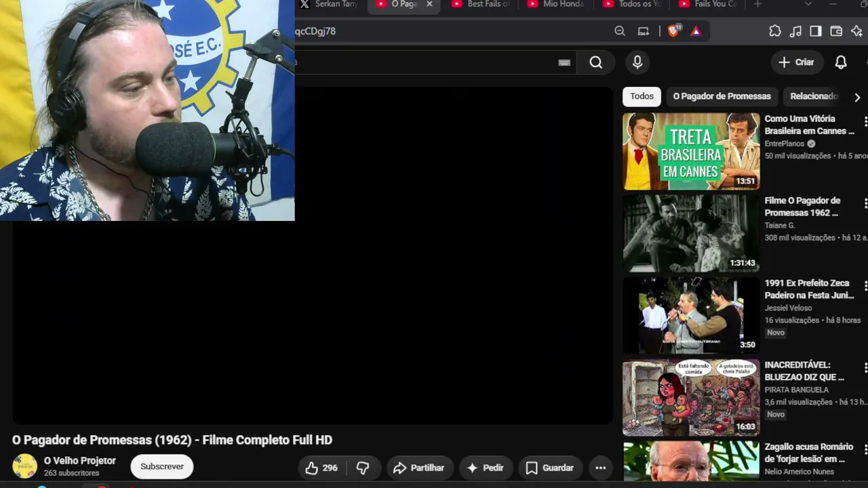Click the Pedir sparkle button
Image resolution: width=868 pixels, height=488 pixels.
(485, 468)
